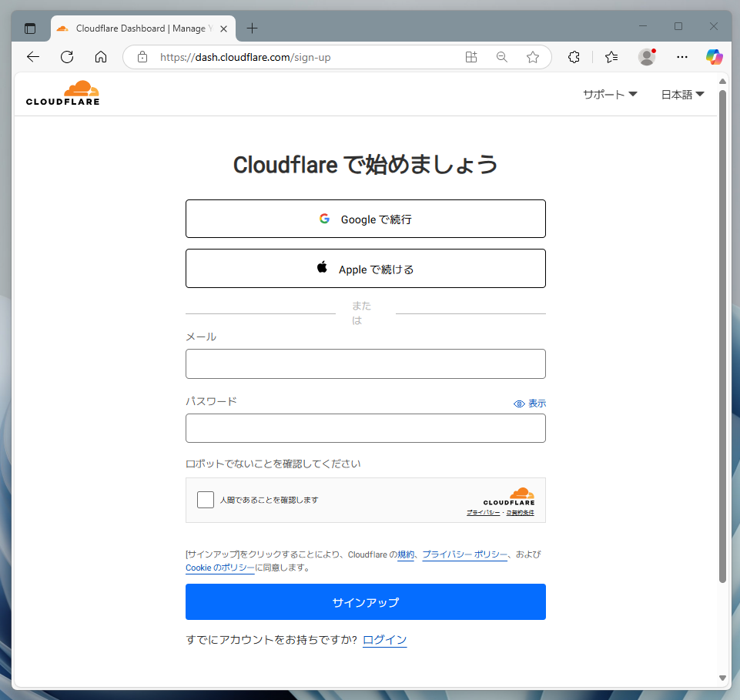
Task: Click the page vertical scrollbar thumb
Action: pyautogui.click(x=722, y=336)
